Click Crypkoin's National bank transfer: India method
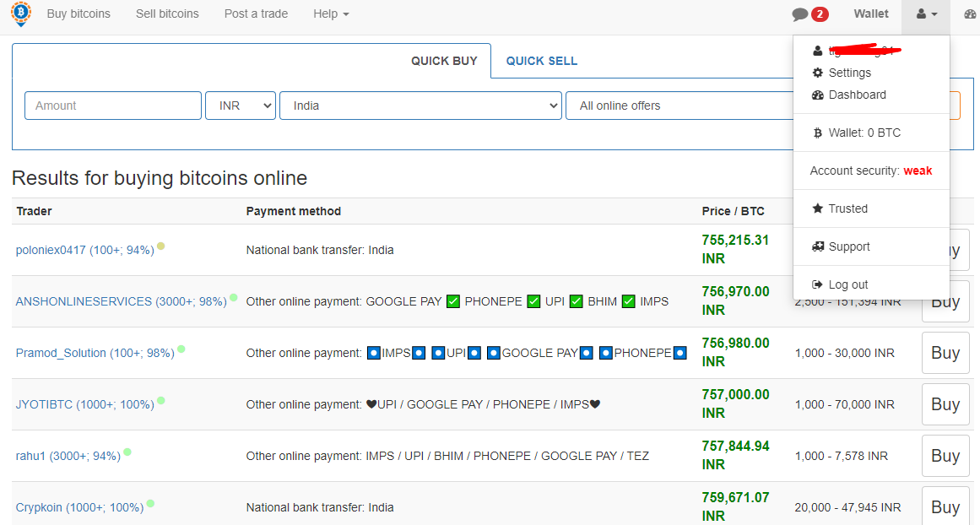The height and width of the screenshot is (525, 980). point(320,507)
